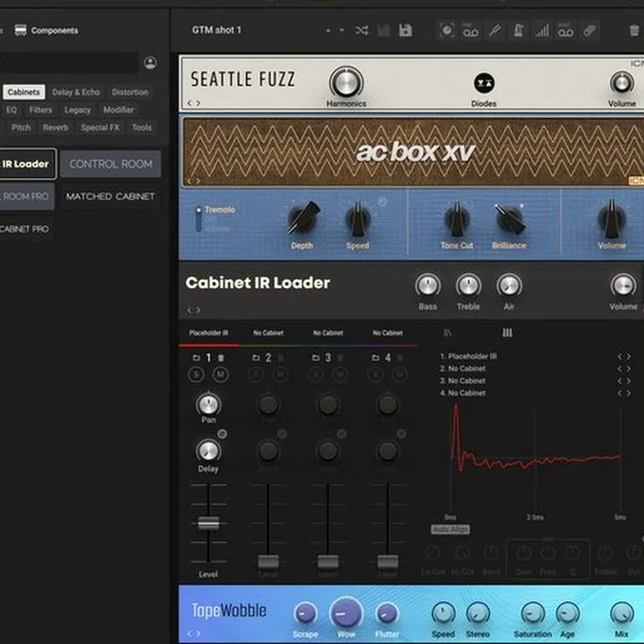Screen dimensions: 644x644
Task: Select the Distortion category
Action: [x=131, y=92]
